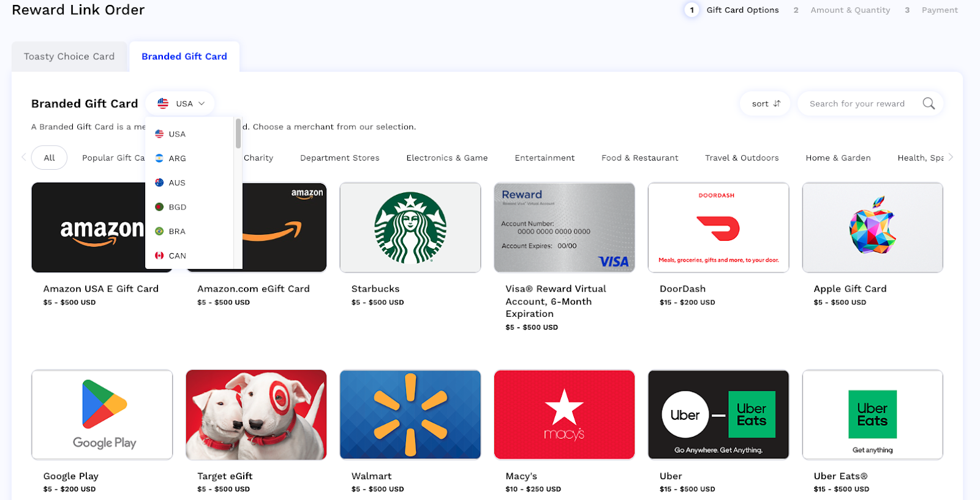Focus the Search for your reward field
This screenshot has height=500, width=980.
858,104
